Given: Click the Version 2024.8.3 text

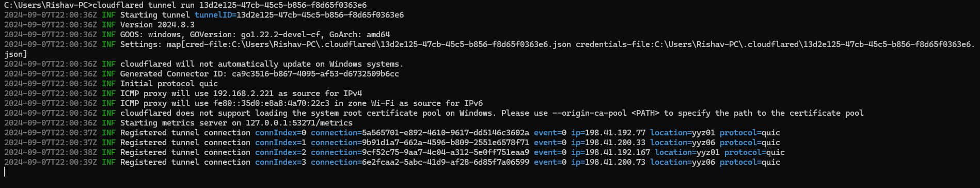Looking at the screenshot, I should pyautogui.click(x=157, y=25).
